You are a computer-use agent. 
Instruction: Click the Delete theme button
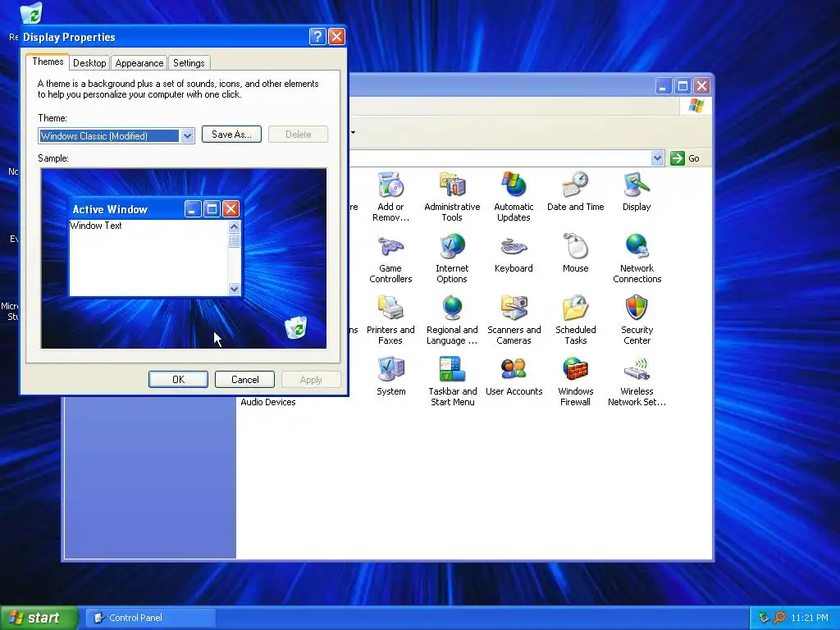(x=298, y=135)
